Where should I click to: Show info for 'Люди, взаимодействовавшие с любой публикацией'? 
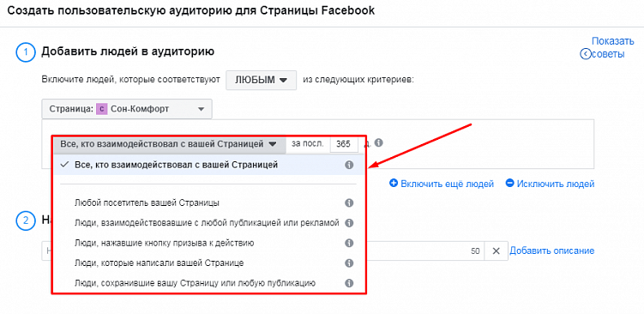pyautogui.click(x=349, y=223)
